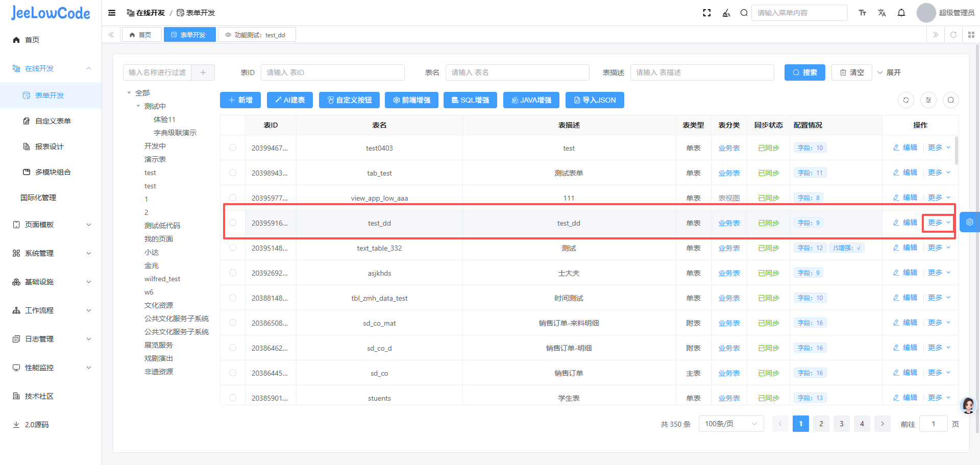Expand the 页面模板 sidebar menu
Viewport: 980px width, 465px height.
click(51, 225)
